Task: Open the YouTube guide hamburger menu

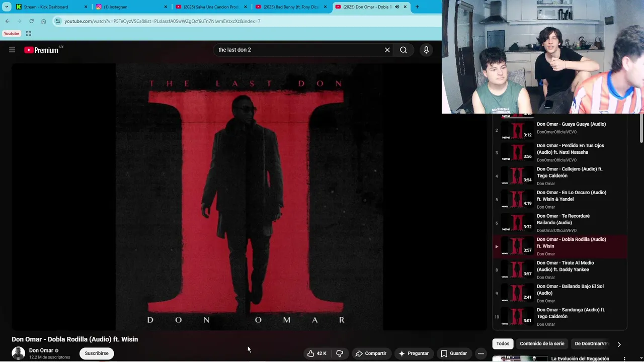Action: (12, 50)
